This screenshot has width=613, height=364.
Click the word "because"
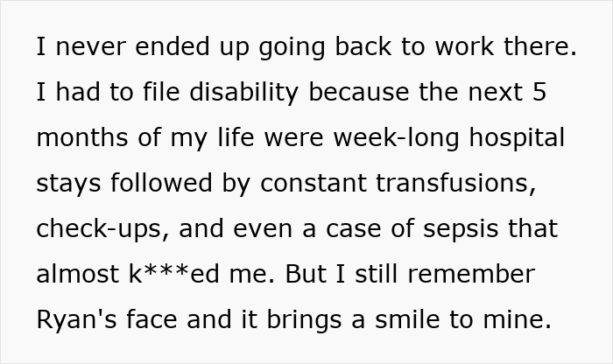pos(359,92)
